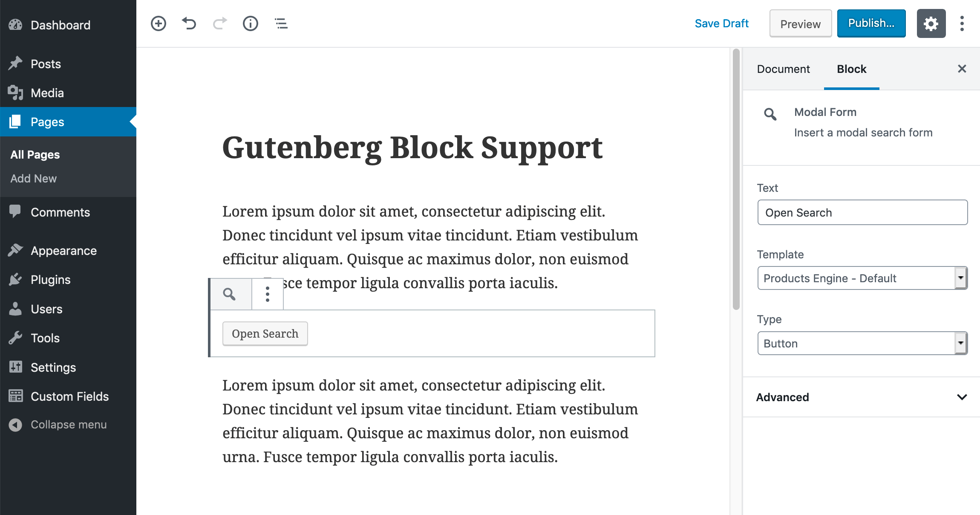Click the Publish button
980x515 pixels.
pyautogui.click(x=870, y=24)
